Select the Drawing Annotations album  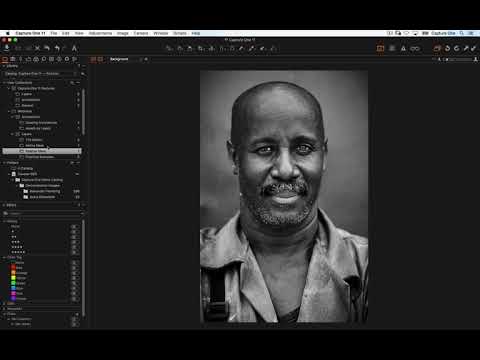pos(41,123)
